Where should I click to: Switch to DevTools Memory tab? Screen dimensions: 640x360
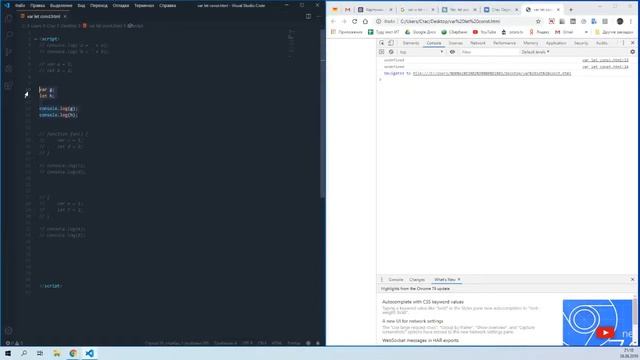tap(531, 43)
